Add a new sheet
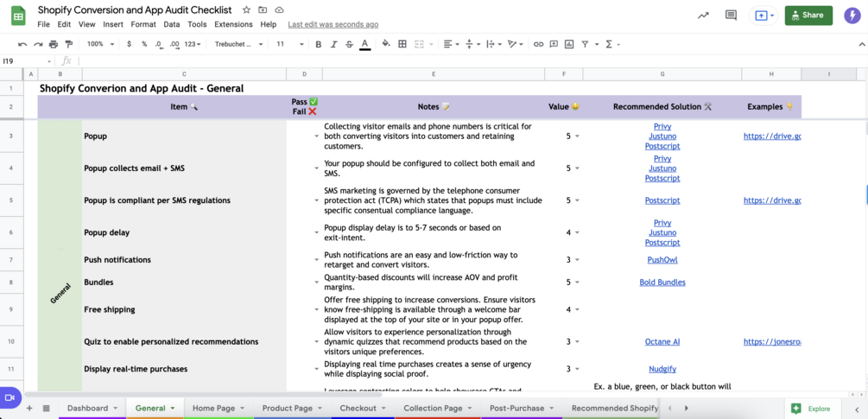This screenshot has height=419, width=868. point(29,408)
